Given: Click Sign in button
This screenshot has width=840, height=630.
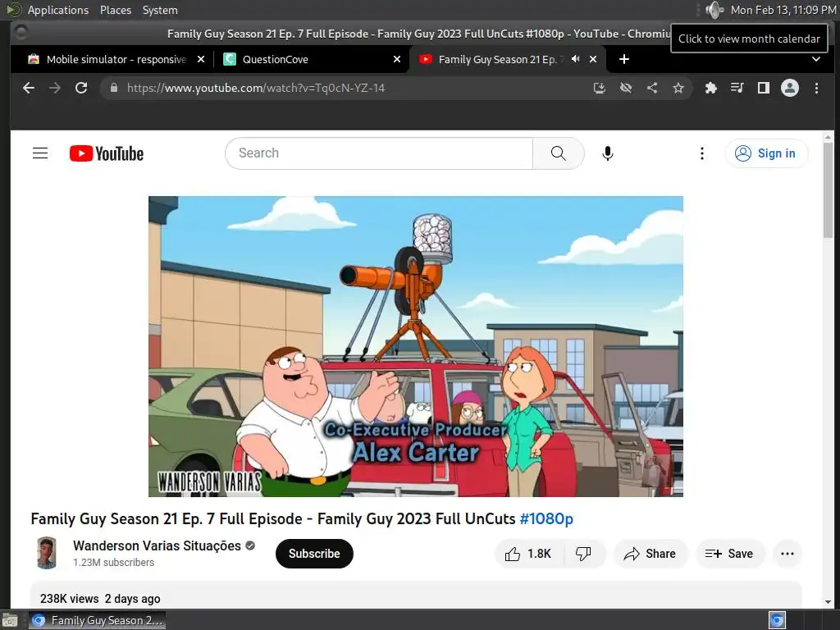Looking at the screenshot, I should click(x=766, y=153).
